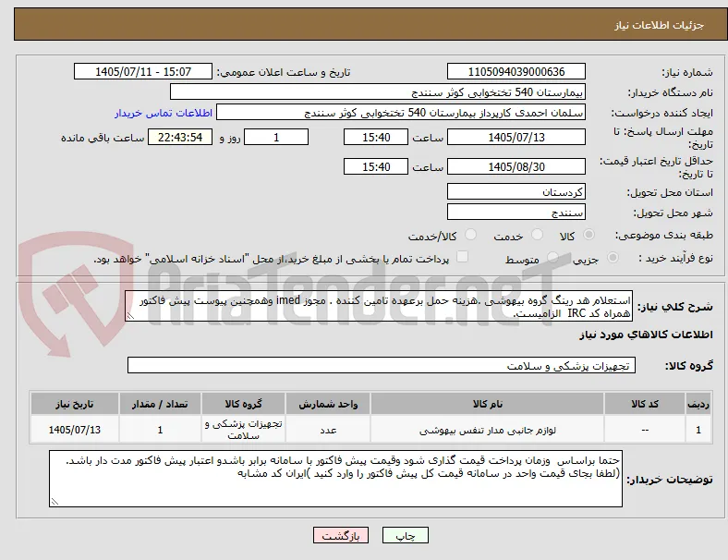
Task: Click the table cell لوازم جانبی مدار تنفس بیهوشی
Action: [488, 430]
